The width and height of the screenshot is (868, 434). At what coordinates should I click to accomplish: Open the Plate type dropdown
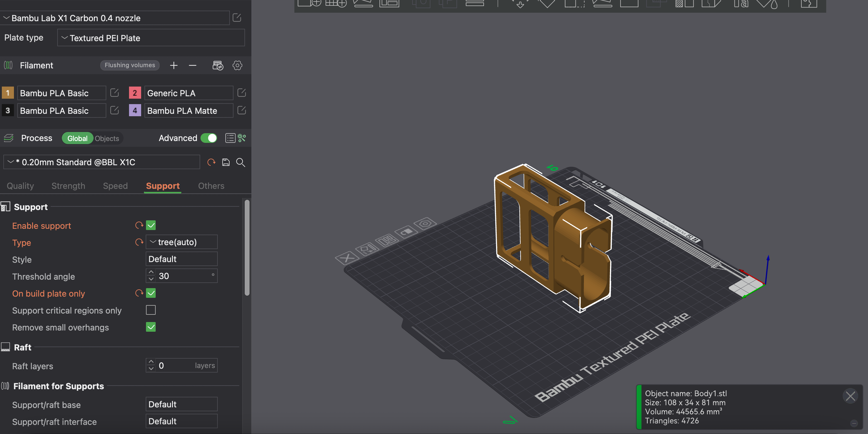tap(151, 38)
